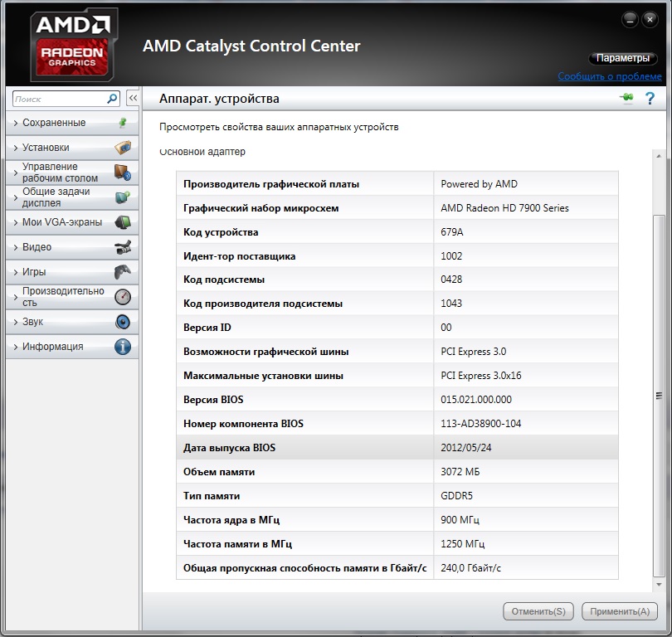Select the 240,0 Гбайт/с bandwidth value
The image size is (672, 637).
tap(470, 568)
